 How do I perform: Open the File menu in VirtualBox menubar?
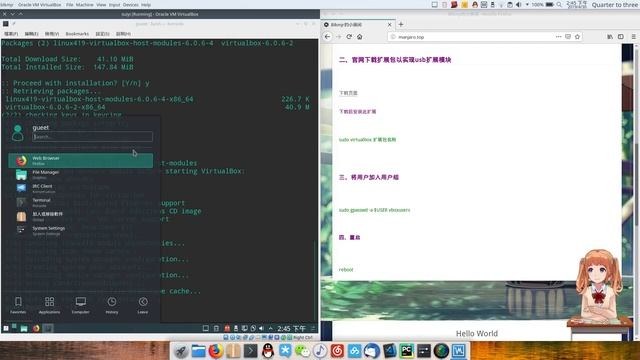(x=70, y=5)
